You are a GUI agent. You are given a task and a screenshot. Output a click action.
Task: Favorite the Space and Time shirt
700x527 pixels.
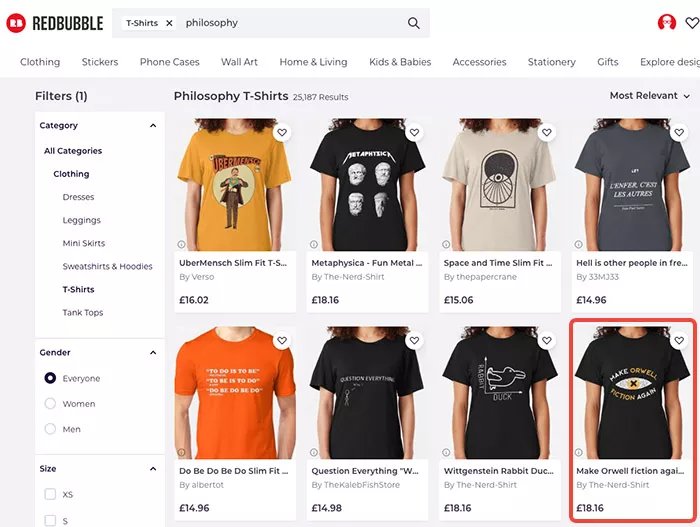(x=546, y=133)
